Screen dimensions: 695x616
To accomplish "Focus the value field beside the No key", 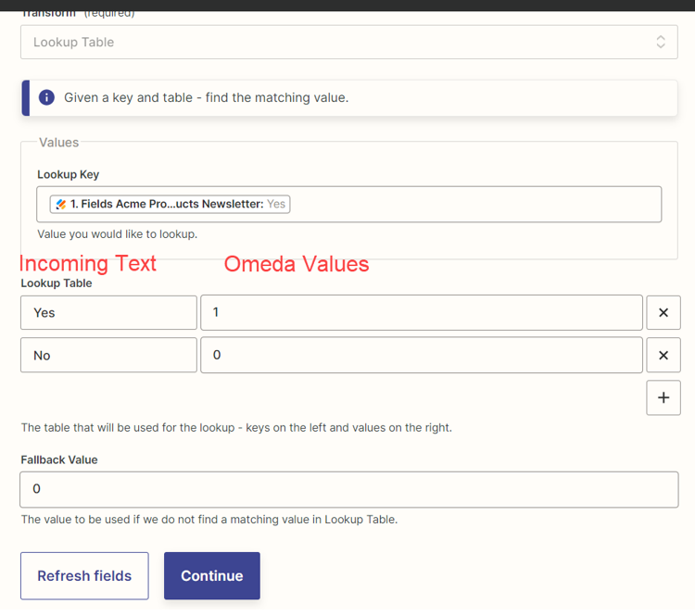I will (x=421, y=356).
